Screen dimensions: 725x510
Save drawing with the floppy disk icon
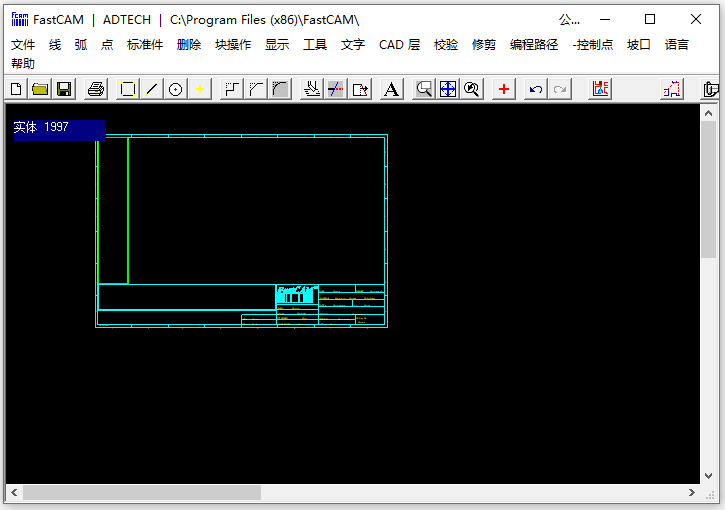64,89
